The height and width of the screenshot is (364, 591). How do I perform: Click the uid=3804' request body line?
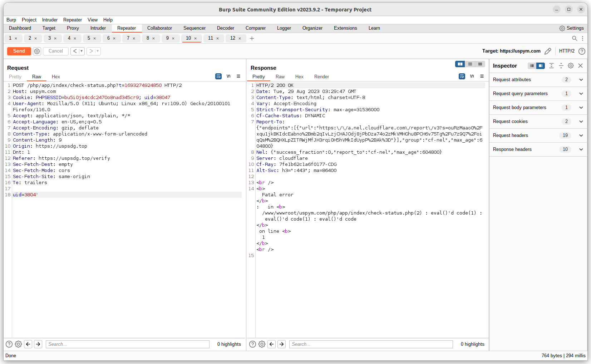pyautogui.click(x=127, y=195)
